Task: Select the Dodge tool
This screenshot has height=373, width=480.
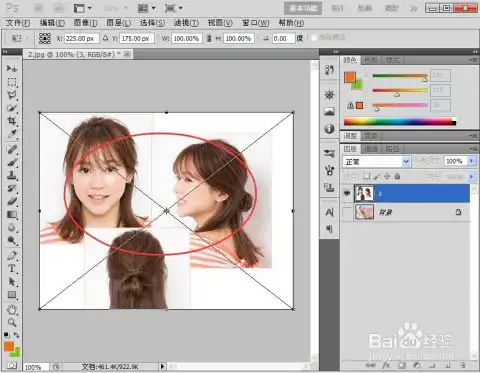Action: tap(12, 240)
